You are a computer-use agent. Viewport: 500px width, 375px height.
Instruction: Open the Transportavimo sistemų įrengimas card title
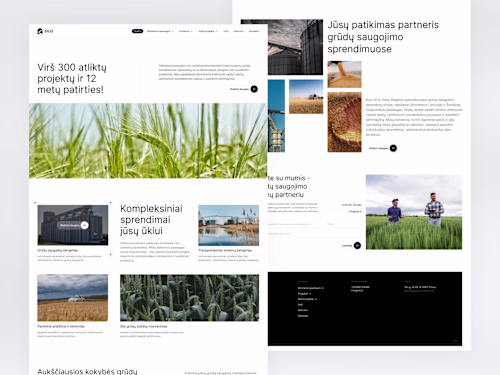pyautogui.click(x=225, y=250)
